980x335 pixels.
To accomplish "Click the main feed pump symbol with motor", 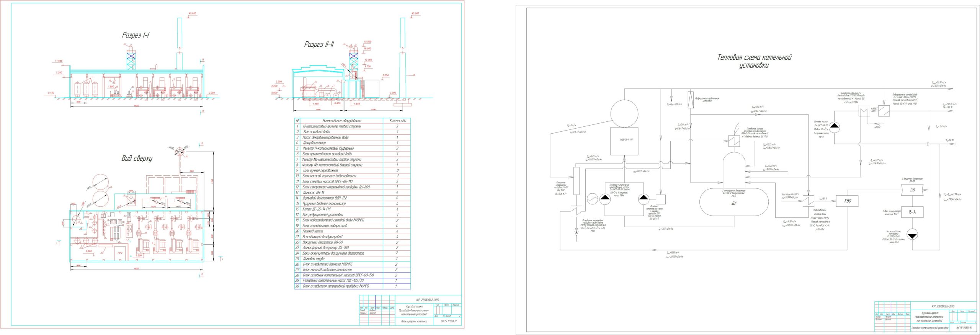I will coord(605,199).
